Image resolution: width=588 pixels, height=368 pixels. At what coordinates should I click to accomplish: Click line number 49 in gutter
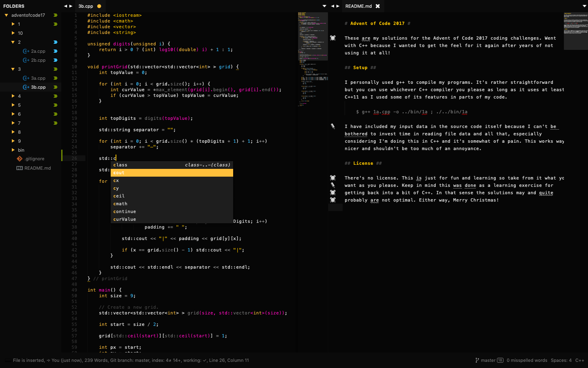pyautogui.click(x=74, y=290)
